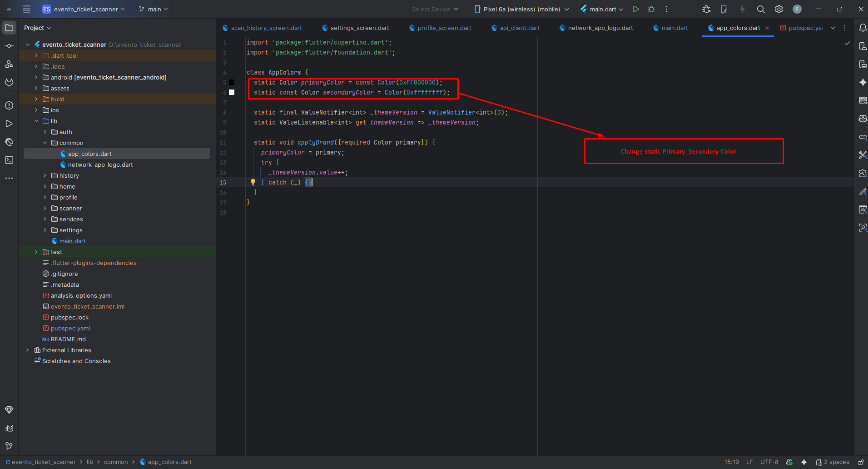Image resolution: width=868 pixels, height=469 pixels.
Task: Open the Pixel 6a device dropdown
Action: click(x=521, y=9)
